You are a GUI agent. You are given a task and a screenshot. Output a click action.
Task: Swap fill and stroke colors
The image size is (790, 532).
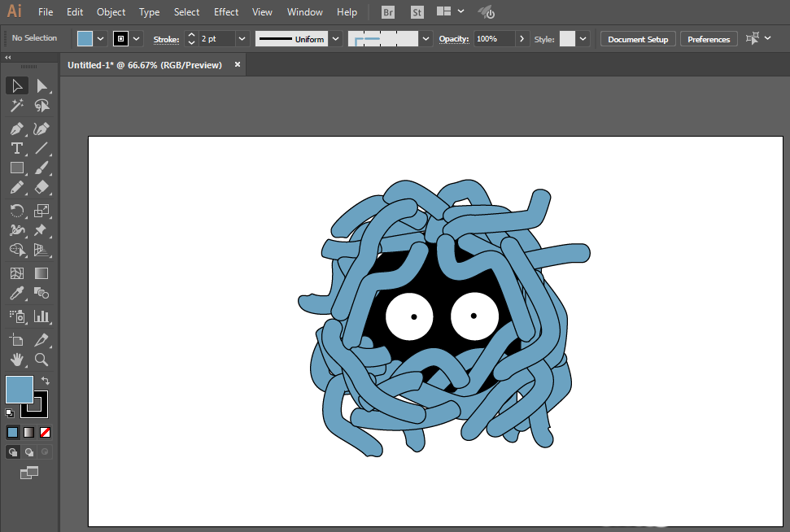pos(46,381)
